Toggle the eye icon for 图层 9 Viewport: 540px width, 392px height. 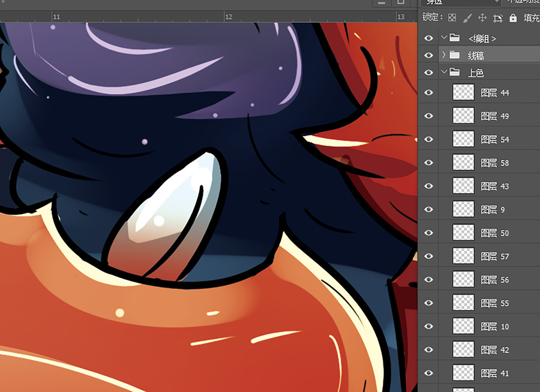point(428,209)
